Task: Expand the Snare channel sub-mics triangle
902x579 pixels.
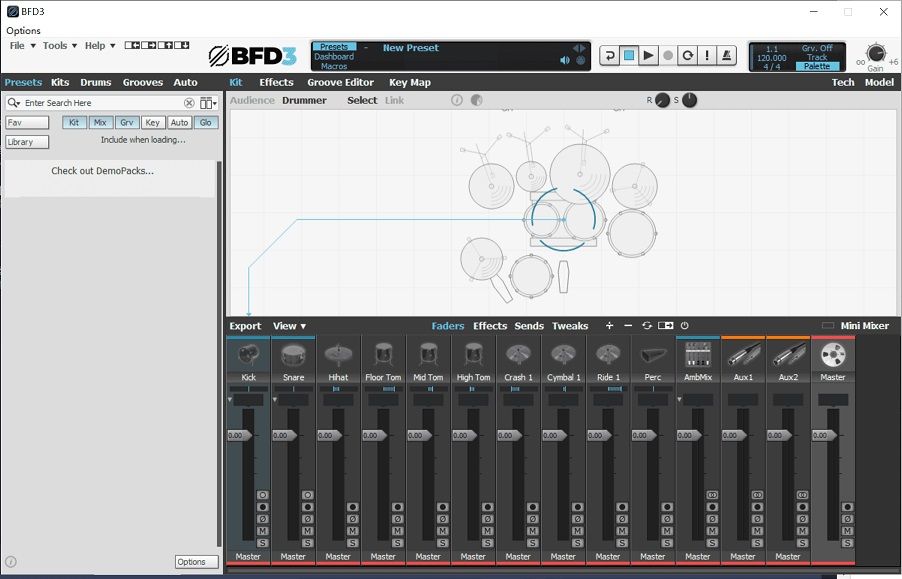Action: [275, 399]
